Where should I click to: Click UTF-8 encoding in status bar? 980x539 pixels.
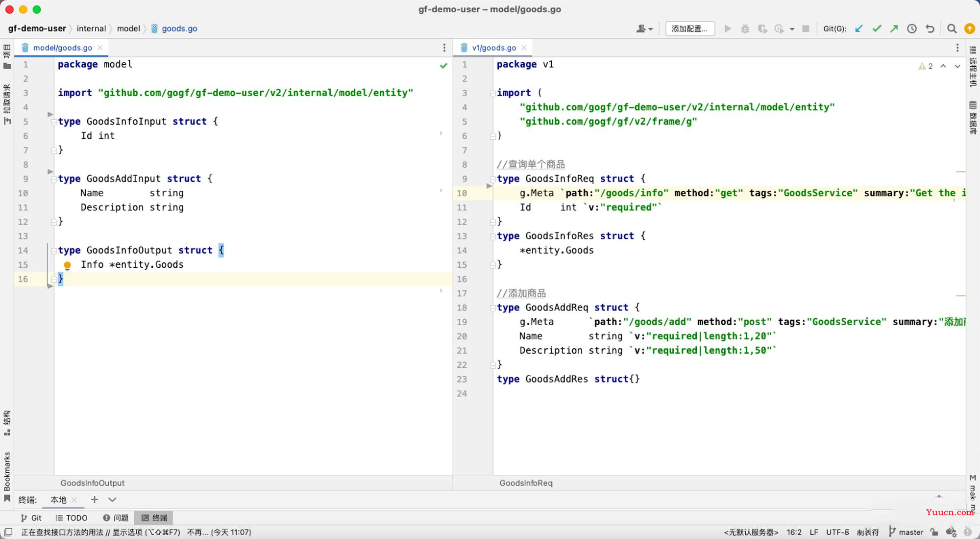tap(837, 532)
